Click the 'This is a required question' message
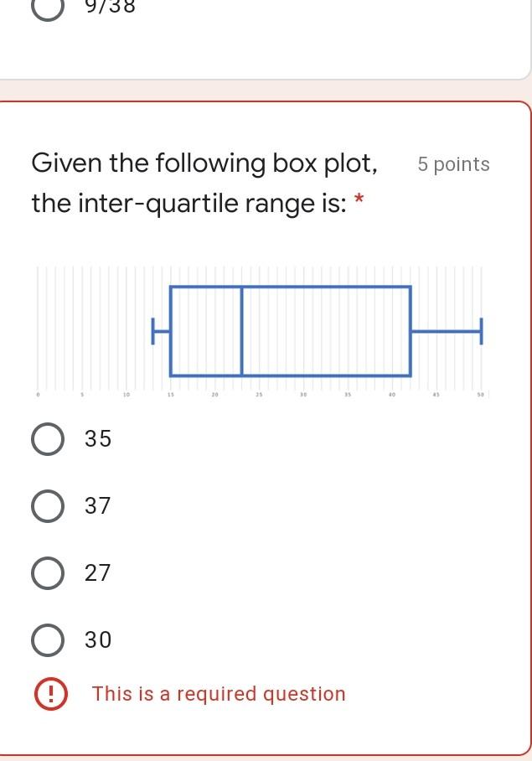The width and height of the screenshot is (532, 761). point(219,694)
